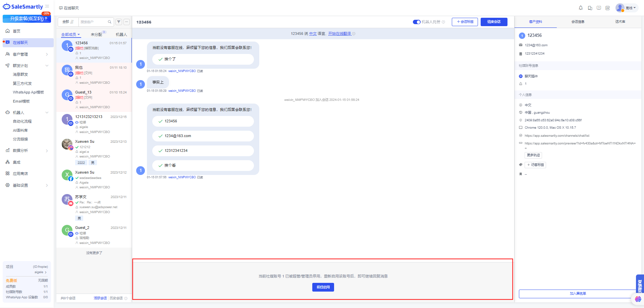Image resolution: width=644 pixels, height=308 pixels.
Task: Click the help icon beside 开始在线翻译
Action: [354, 34]
